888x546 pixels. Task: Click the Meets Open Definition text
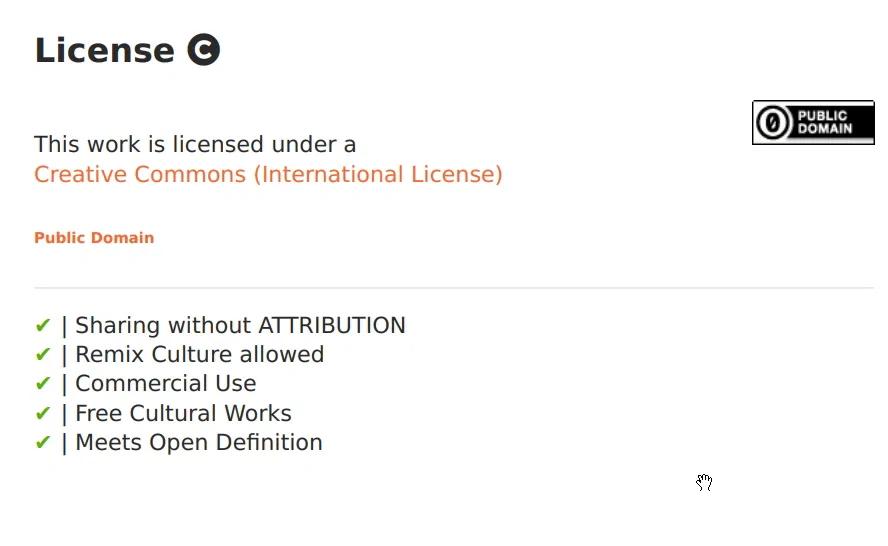tap(198, 442)
